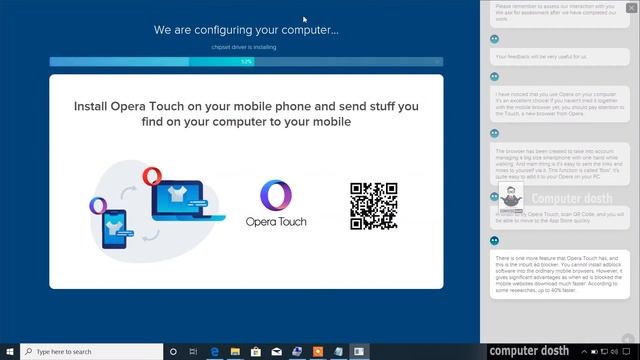Click assistant avatar above 'There is one more feature' message

point(494,240)
